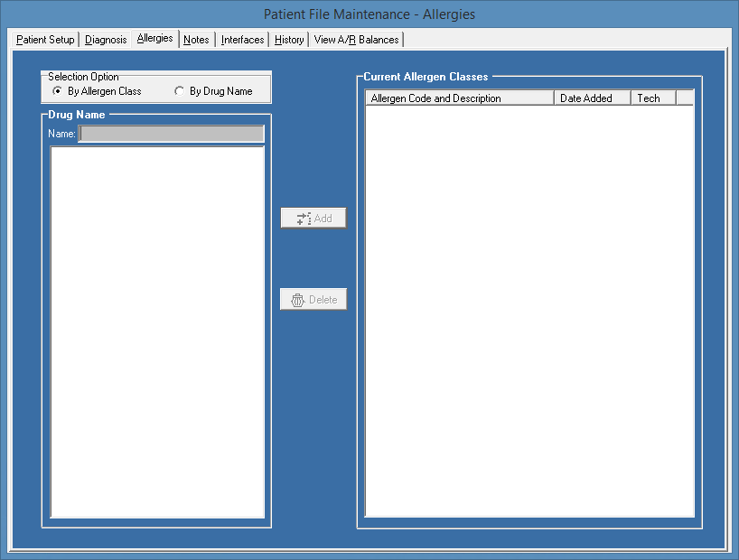The image size is (739, 560).
Task: Select the Allergies tab
Action: [154, 39]
